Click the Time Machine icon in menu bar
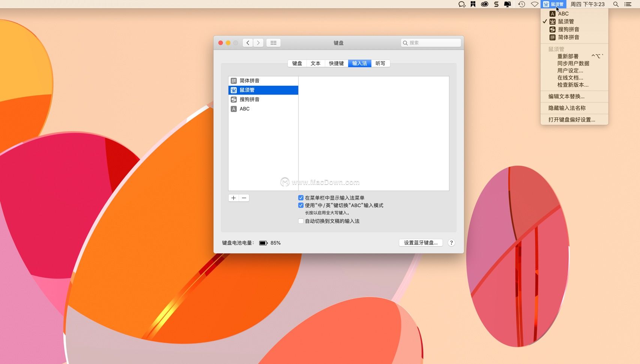This screenshot has width=640, height=364. click(x=521, y=4)
